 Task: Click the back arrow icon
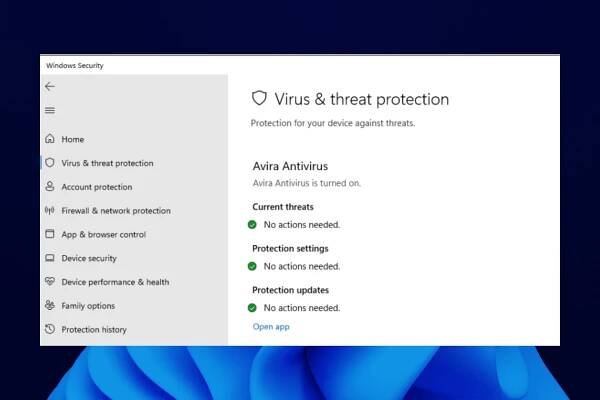[50, 87]
